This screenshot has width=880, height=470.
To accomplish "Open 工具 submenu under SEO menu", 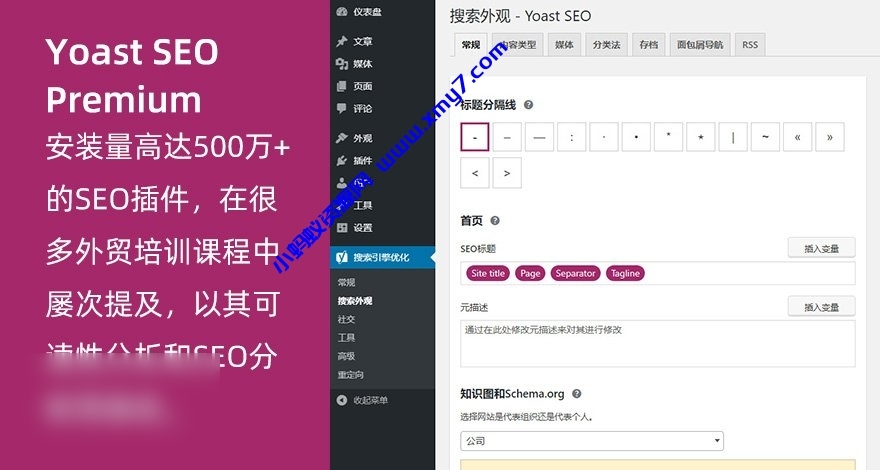I will click(346, 337).
